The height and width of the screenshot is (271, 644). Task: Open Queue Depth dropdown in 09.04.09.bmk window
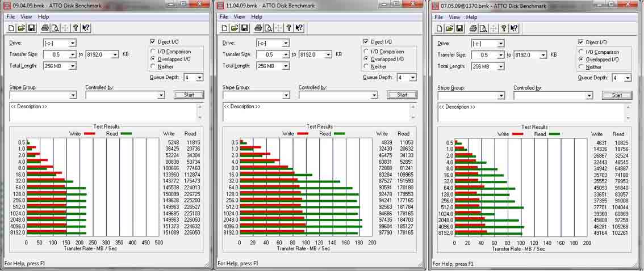click(x=199, y=78)
